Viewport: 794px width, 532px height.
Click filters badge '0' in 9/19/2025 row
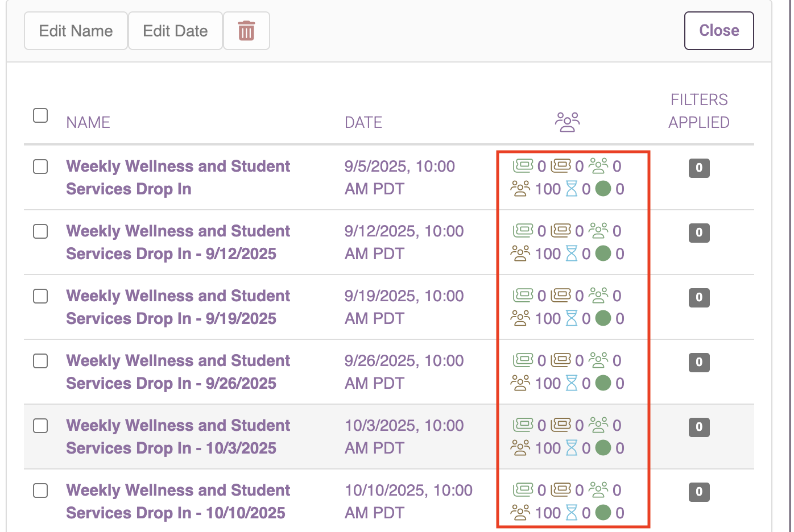(x=699, y=297)
